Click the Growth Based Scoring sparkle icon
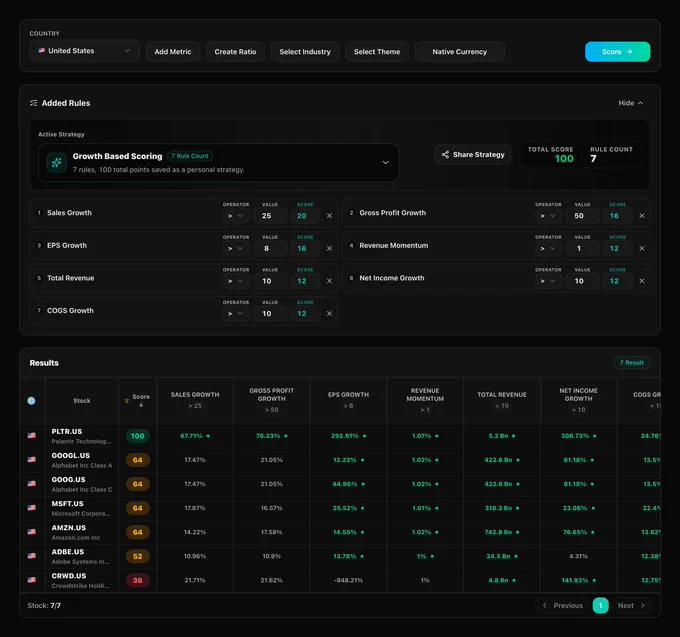Viewport: 680px width, 637px height. [57, 163]
